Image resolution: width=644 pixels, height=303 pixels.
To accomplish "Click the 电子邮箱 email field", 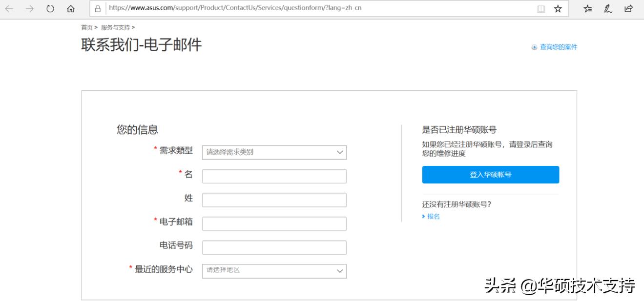I will click(273, 223).
